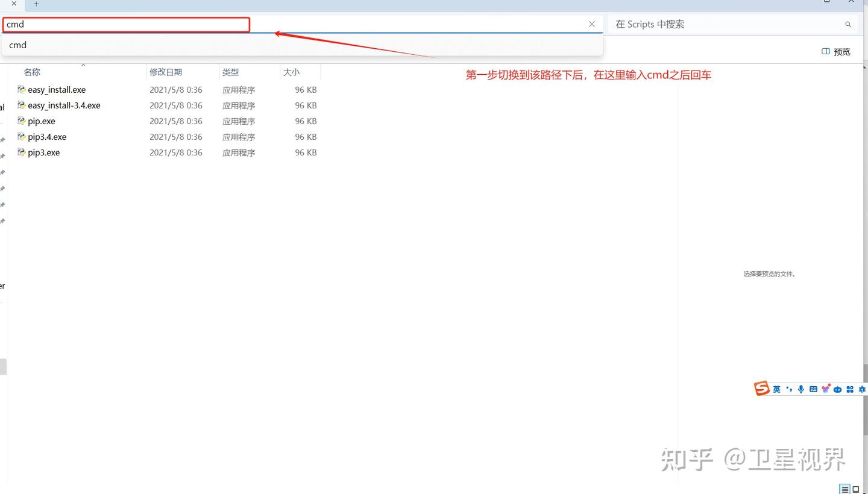Switch to large icons view at bottom right
The width and height of the screenshot is (868, 494).
tap(855, 489)
